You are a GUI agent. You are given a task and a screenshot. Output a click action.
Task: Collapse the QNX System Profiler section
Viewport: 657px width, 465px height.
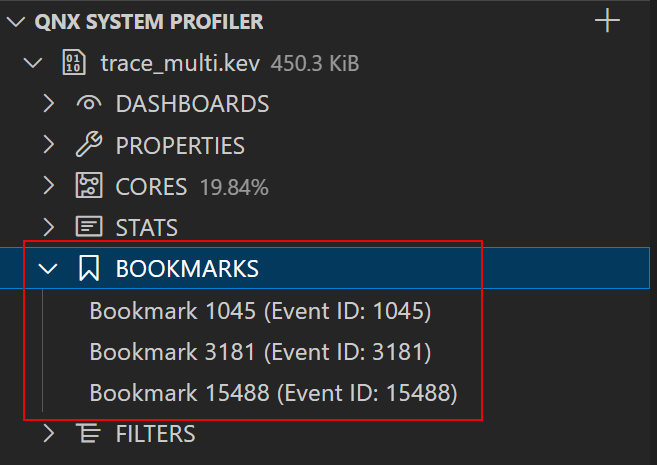(x=16, y=21)
